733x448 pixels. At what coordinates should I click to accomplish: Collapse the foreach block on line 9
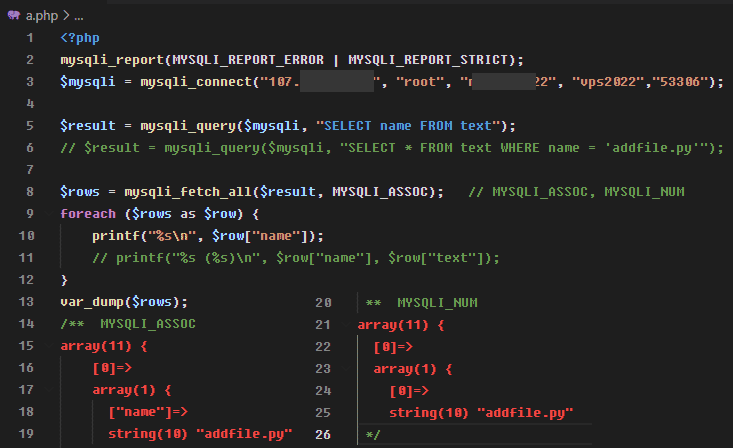pyautogui.click(x=49, y=214)
